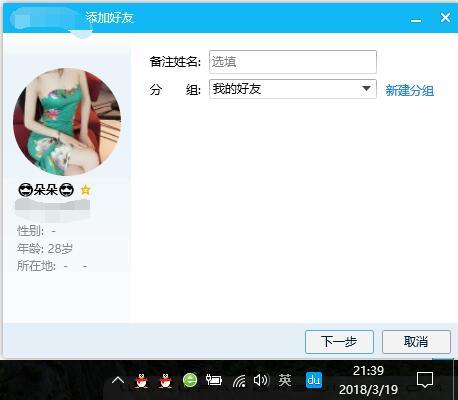Click the 取消 (Cancel) button
This screenshot has width=458, height=400.
[416, 342]
